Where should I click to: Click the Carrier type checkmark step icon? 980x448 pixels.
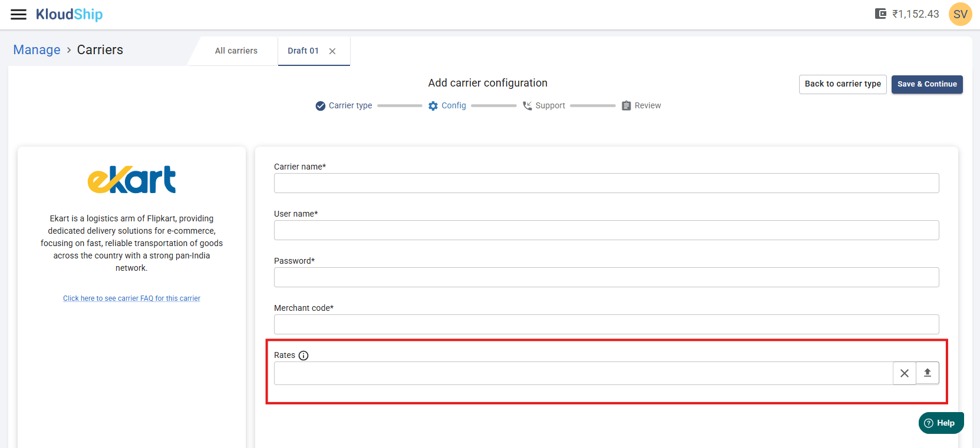321,106
